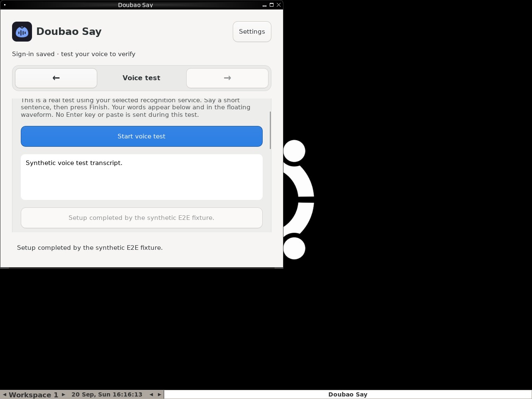Click 'Sign-in saved · test your voice' status text
This screenshot has width=532, height=399.
[74, 54]
